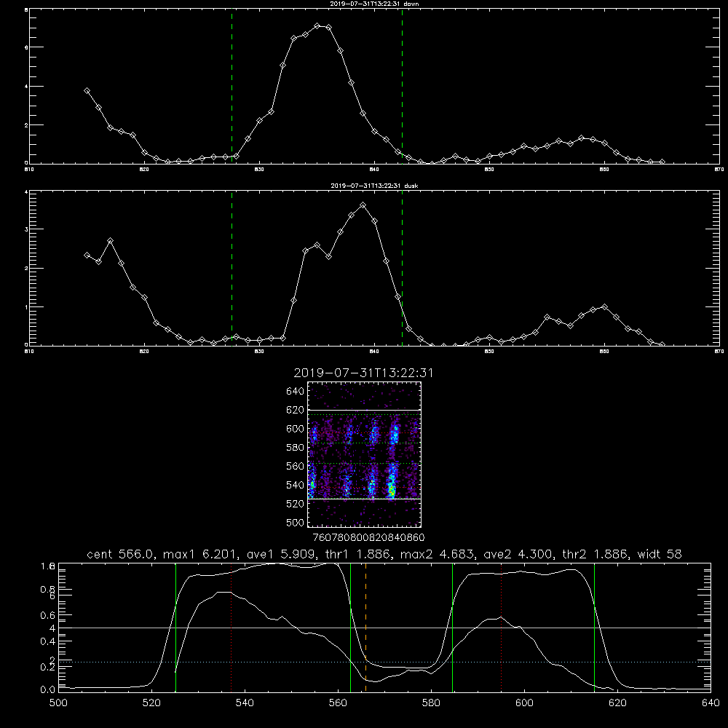Click the y-axis label 580 beside the spectrogram

[x=295, y=448]
